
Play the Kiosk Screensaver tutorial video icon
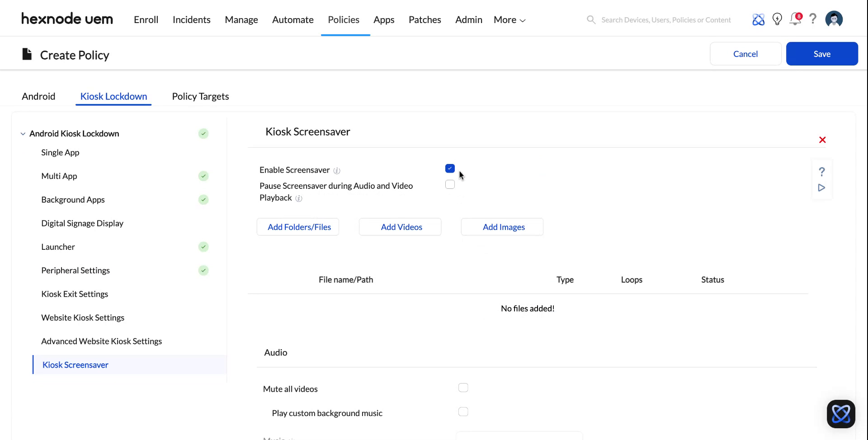coord(822,187)
